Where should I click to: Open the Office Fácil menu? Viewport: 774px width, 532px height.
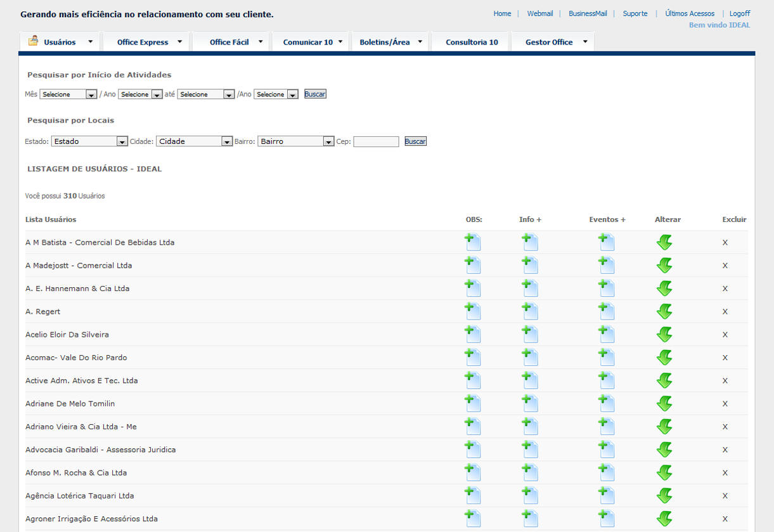pyautogui.click(x=231, y=42)
